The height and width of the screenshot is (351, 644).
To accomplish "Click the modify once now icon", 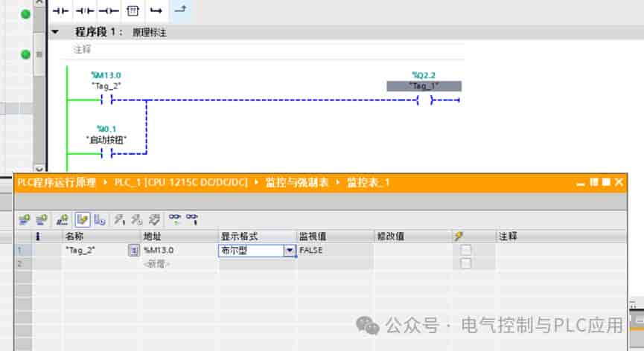I will click(120, 220).
